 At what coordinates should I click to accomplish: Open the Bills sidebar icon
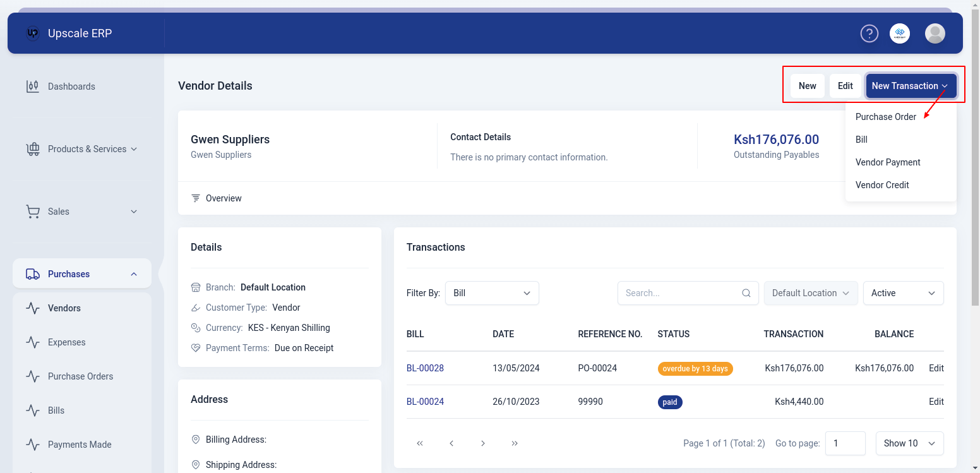click(33, 410)
